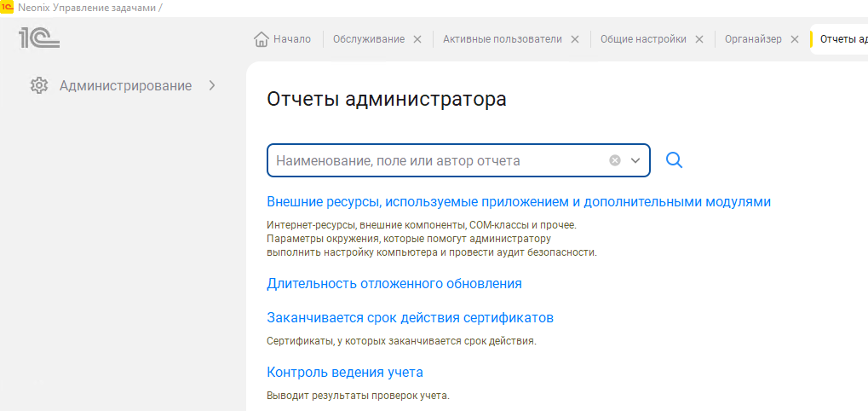
Task: Close the Активные пользователи tab
Action: (x=575, y=39)
